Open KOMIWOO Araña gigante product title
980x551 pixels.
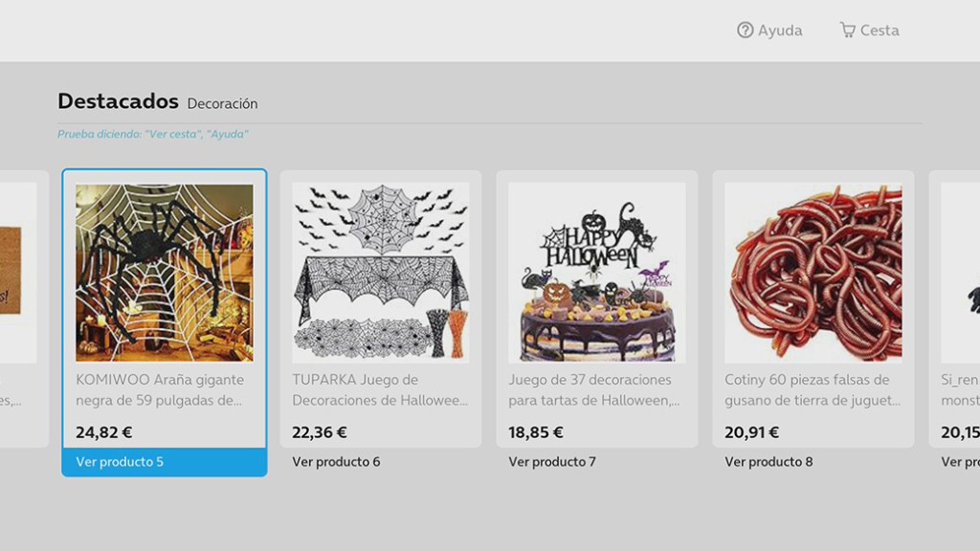[x=160, y=390]
